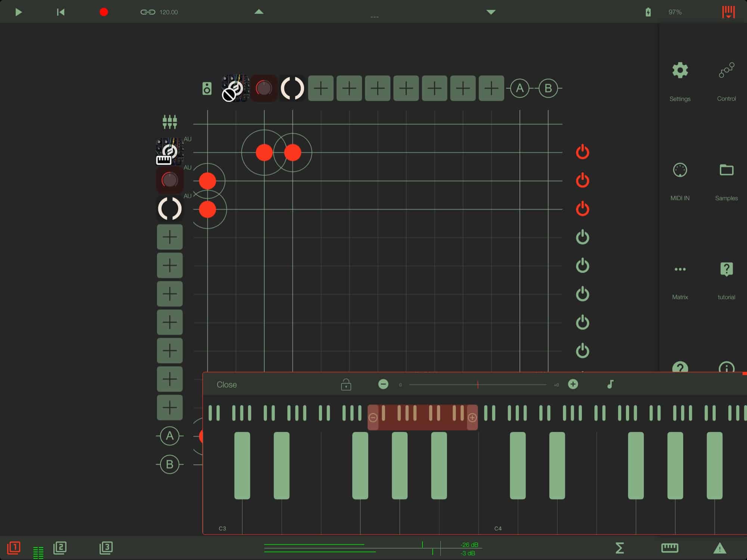Rewind to start with skip-back button
This screenshot has width=747, height=560.
(61, 12)
